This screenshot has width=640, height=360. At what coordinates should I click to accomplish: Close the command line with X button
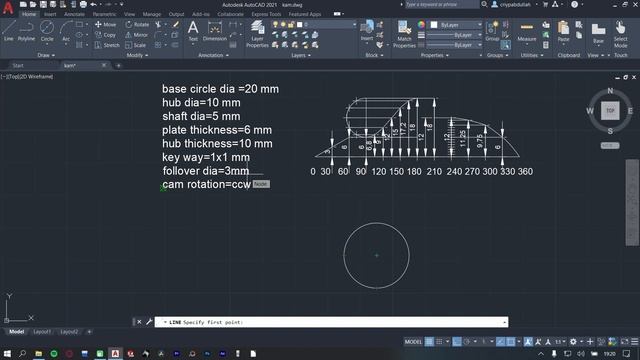click(x=139, y=322)
